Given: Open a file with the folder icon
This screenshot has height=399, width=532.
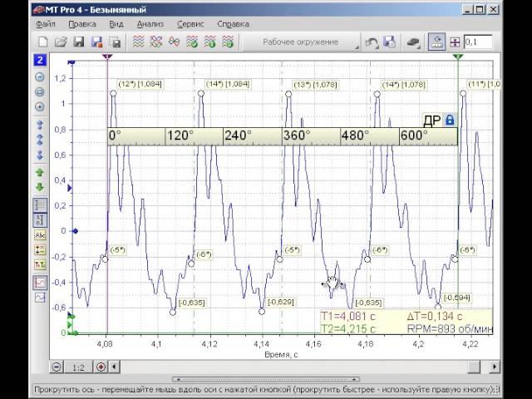Looking at the screenshot, I should point(61,42).
